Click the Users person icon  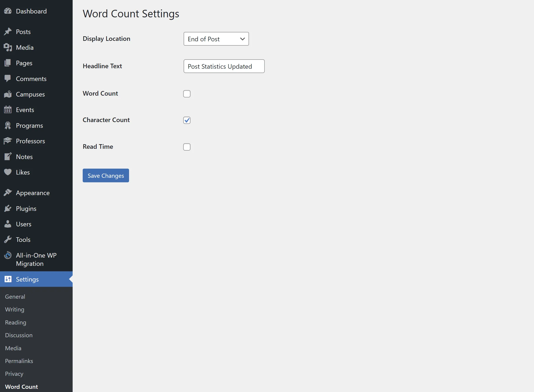point(8,224)
